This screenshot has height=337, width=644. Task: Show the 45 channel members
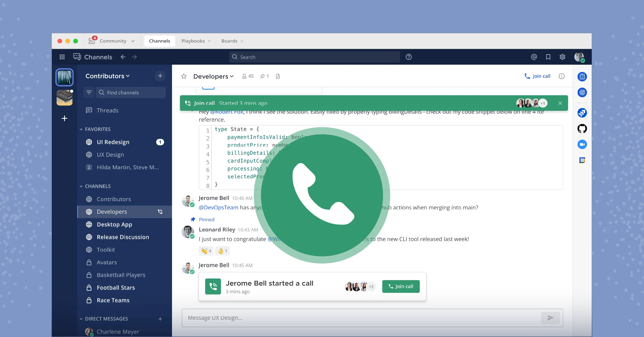point(248,76)
